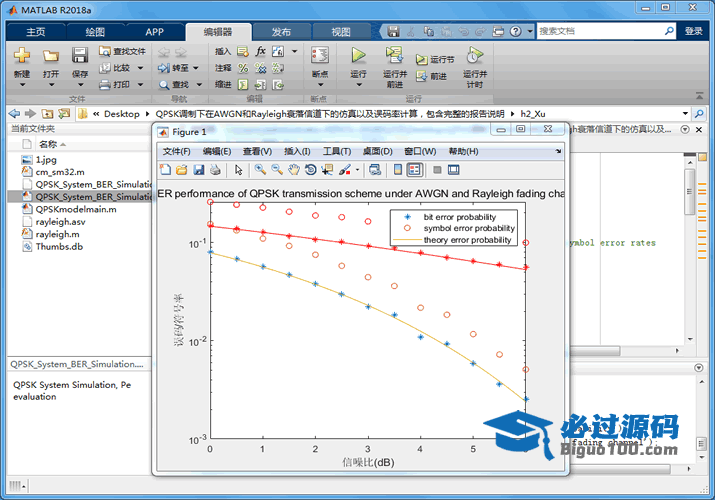
Task: Open the Find dropdown arrow
Action: tap(199, 84)
